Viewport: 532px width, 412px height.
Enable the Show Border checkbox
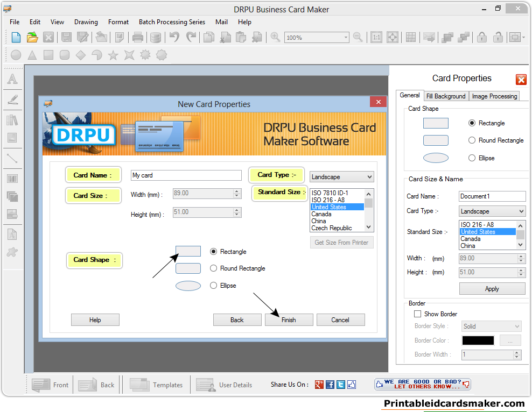coord(418,314)
